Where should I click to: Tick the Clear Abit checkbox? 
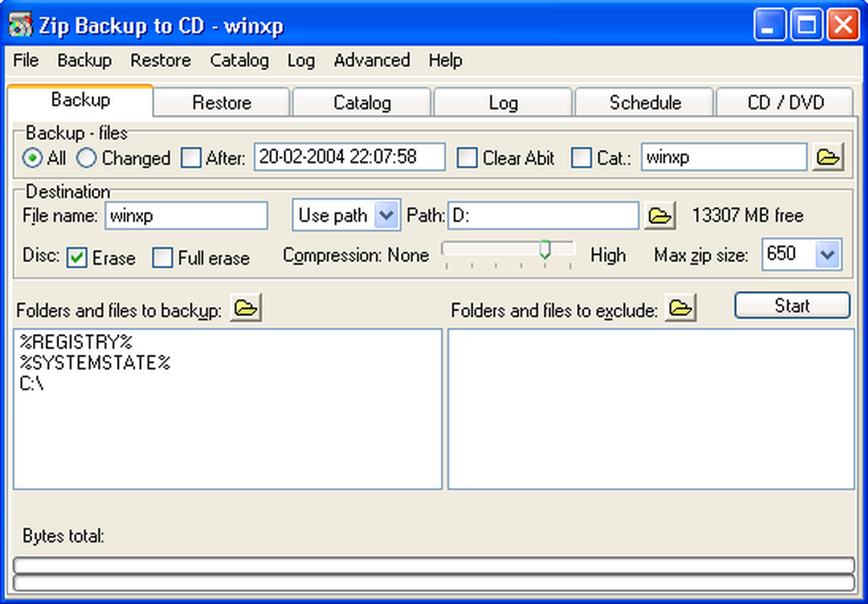pos(467,158)
